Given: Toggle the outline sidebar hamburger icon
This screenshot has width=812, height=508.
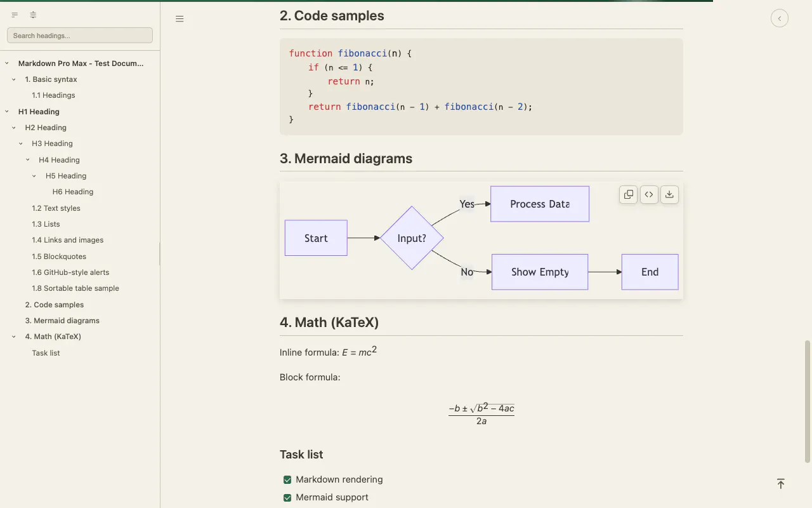Looking at the screenshot, I should pyautogui.click(x=180, y=19).
